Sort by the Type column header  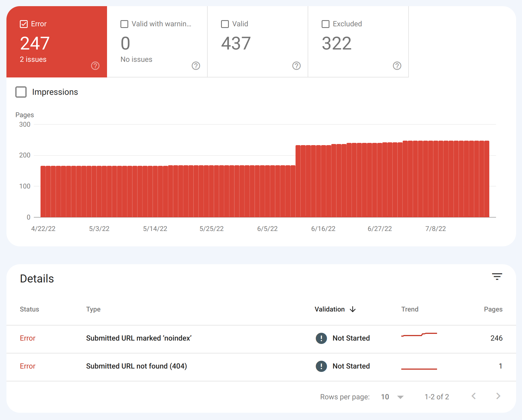click(93, 309)
